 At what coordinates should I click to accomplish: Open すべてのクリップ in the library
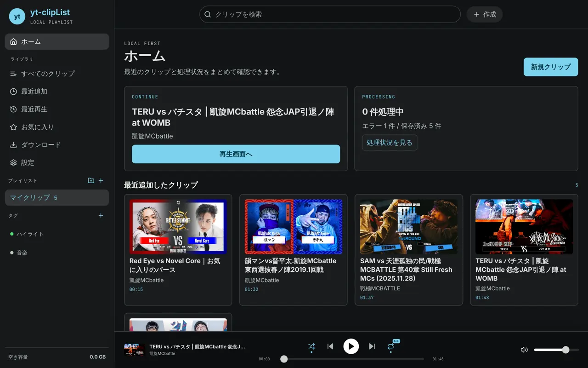[x=57, y=74]
